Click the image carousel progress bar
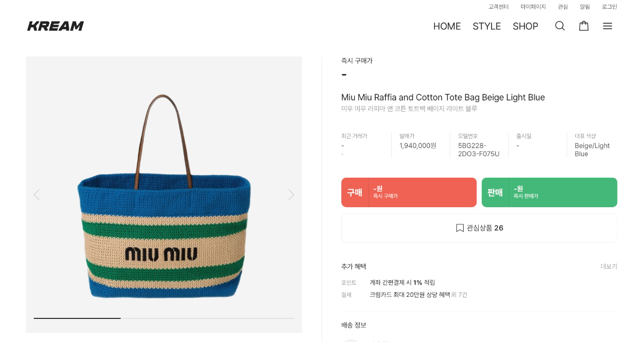Screen dimensions: 644x342 point(164,318)
